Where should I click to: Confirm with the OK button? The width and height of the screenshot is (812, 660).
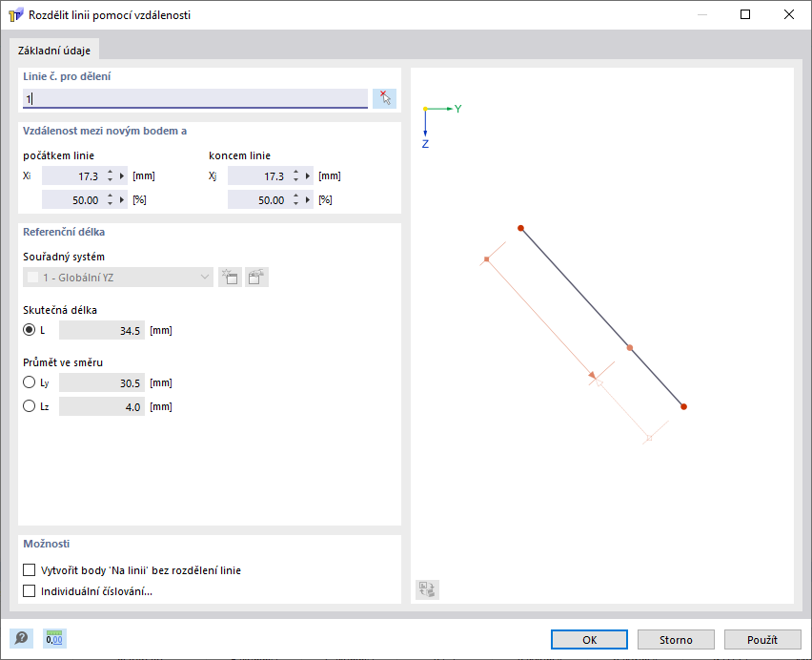pyautogui.click(x=589, y=640)
